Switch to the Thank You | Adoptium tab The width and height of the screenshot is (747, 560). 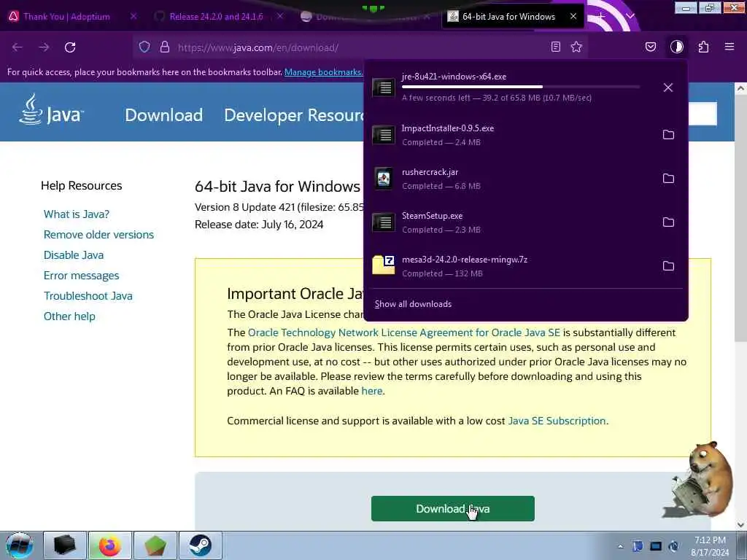click(x=66, y=17)
